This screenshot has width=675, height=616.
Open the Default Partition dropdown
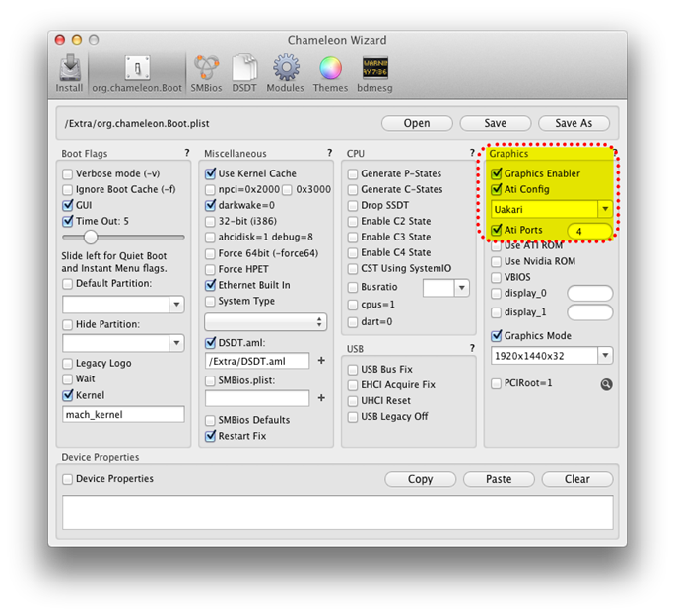pos(176,305)
